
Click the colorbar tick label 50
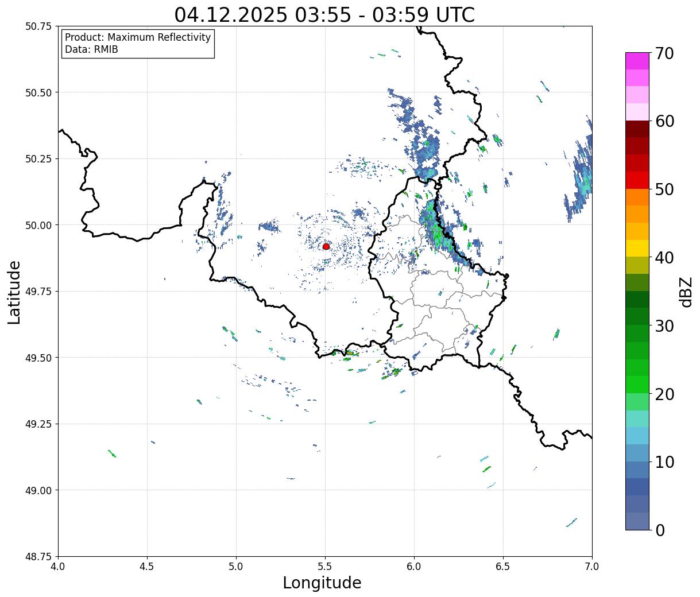click(664, 189)
